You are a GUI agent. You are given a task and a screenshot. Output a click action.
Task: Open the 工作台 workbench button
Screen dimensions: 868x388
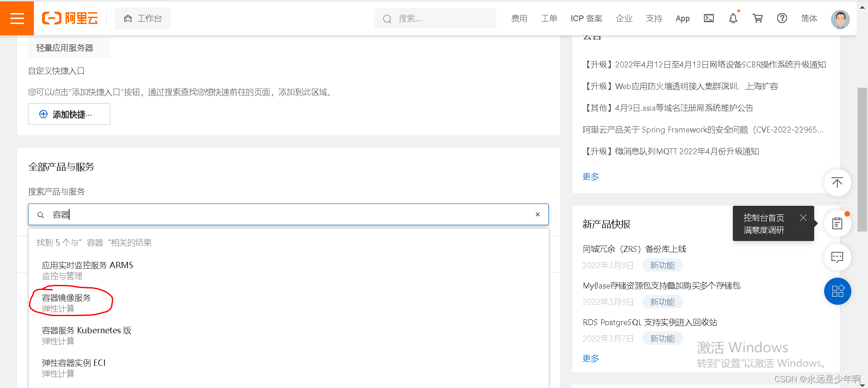point(142,19)
